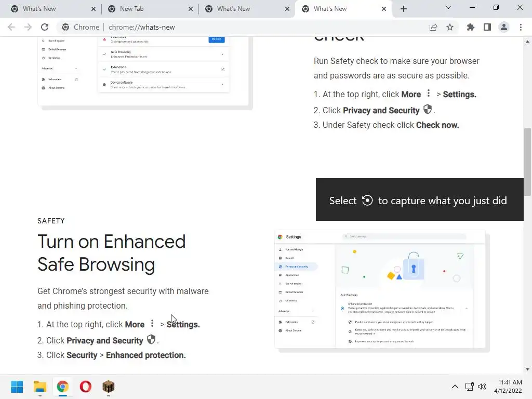Toggle the side panel icon
Viewport: 532px width, 399px height.
[487, 27]
